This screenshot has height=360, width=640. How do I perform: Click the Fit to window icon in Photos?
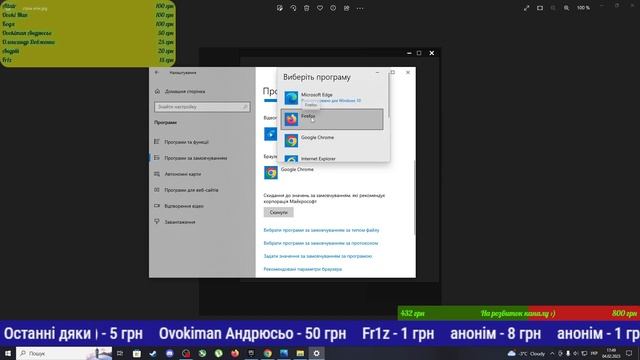click(x=540, y=8)
